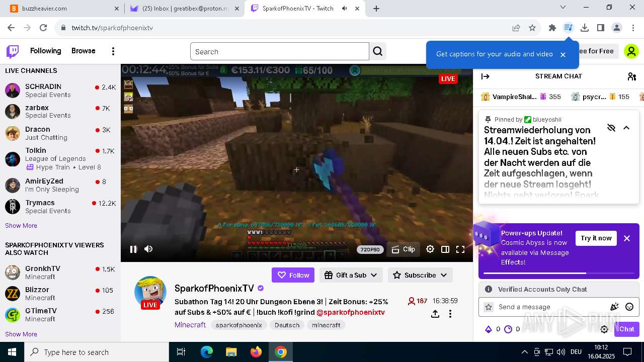Open the @sparkofphoenixtv link
The image size is (644, 362).
pos(351,312)
